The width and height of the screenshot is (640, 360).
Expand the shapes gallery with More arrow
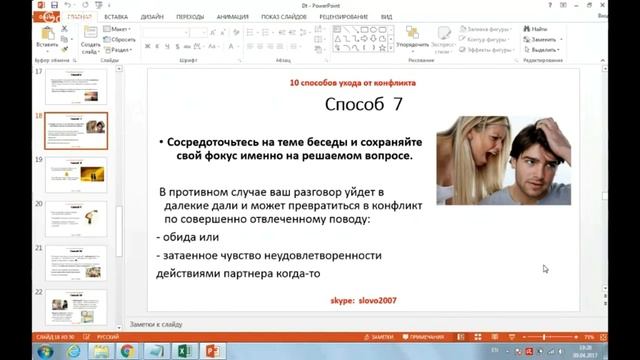[391, 48]
